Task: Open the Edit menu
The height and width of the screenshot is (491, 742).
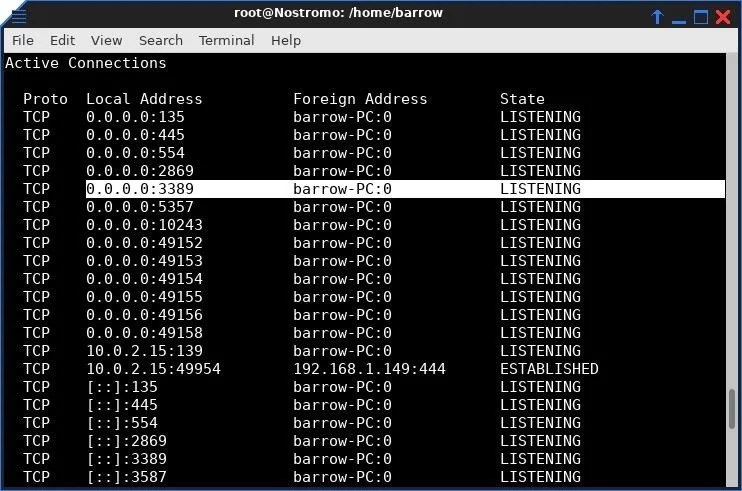Action: point(62,41)
